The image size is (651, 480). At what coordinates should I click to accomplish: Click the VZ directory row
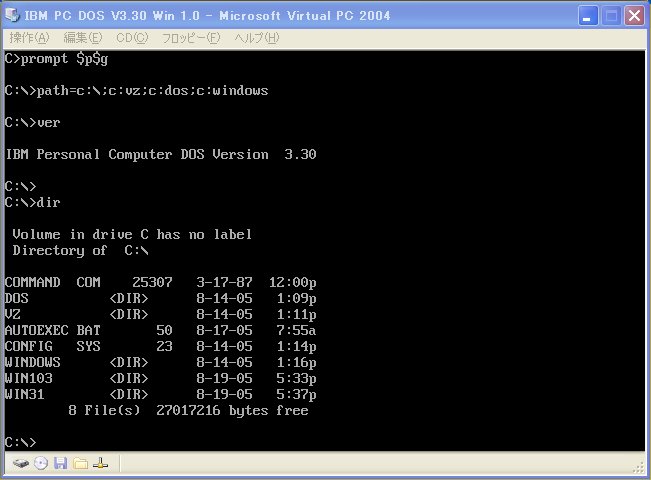tap(160, 314)
